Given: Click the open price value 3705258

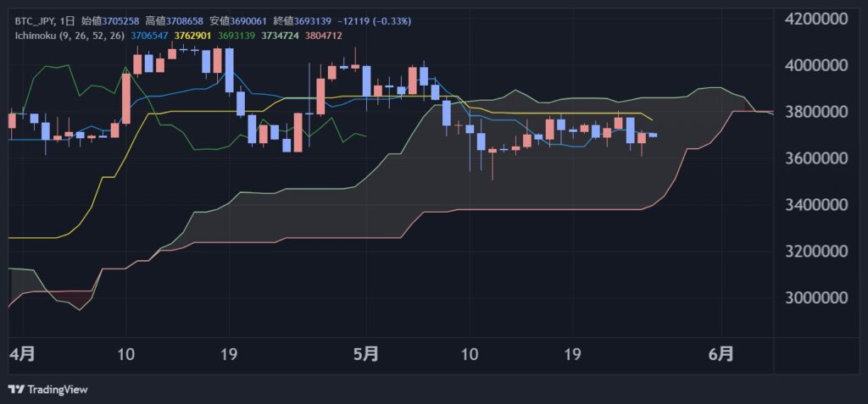Looking at the screenshot, I should [x=120, y=21].
